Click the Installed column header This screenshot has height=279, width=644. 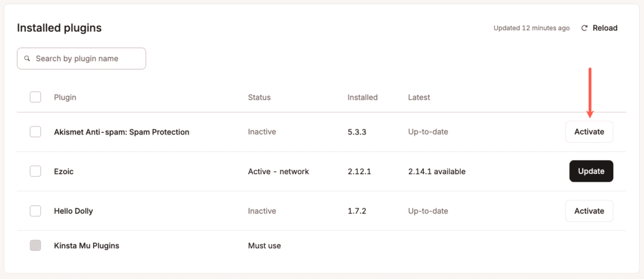[x=362, y=97]
